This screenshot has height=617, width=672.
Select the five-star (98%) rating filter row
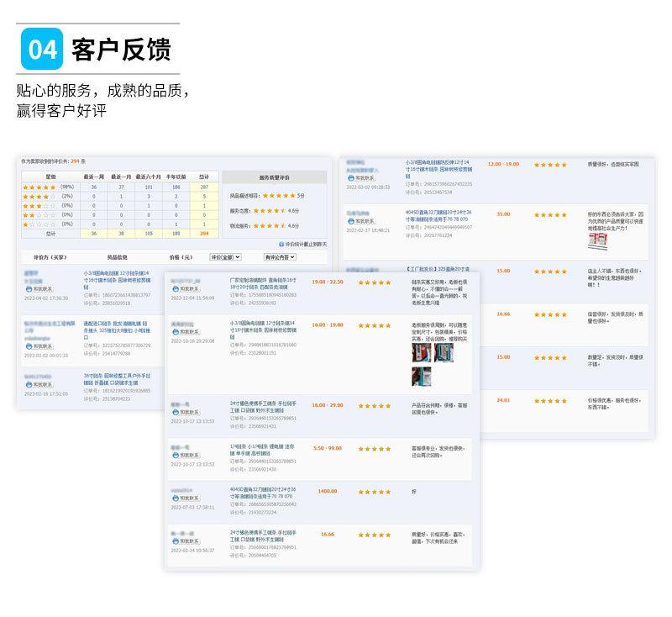(x=39, y=187)
